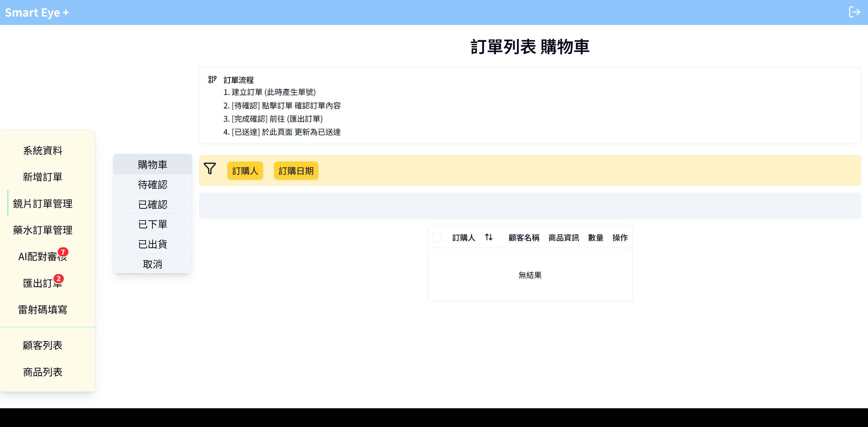Toggle the select-all checkbox in the table header
Image resolution: width=868 pixels, height=427 pixels.
[437, 237]
